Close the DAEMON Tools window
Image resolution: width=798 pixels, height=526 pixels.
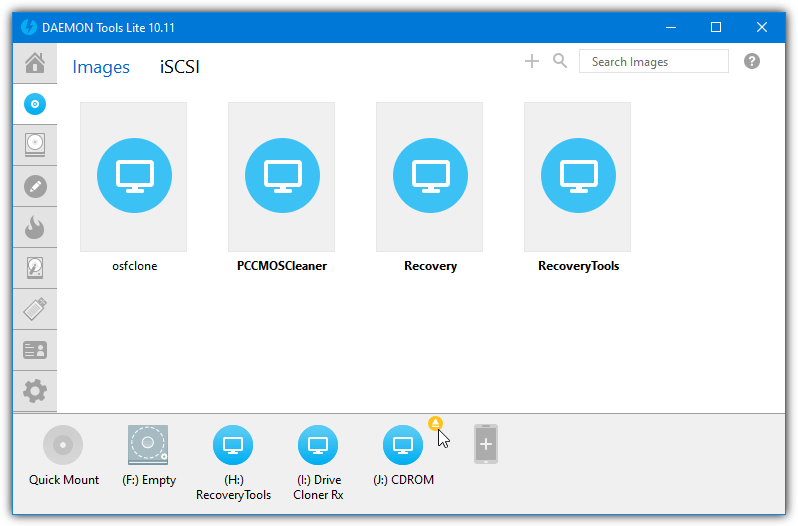pos(761,27)
